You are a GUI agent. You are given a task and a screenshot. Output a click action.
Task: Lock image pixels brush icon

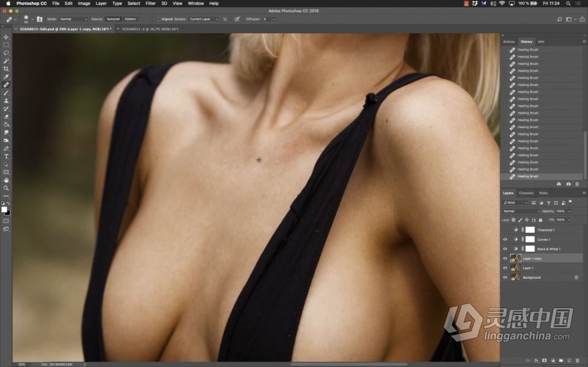(520, 220)
